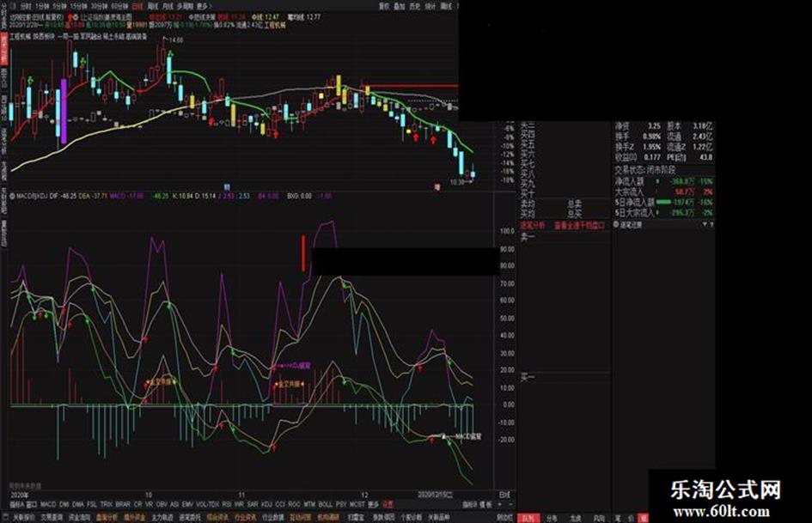Expand 更多 in the indicator bar
Viewport: 812px width, 523px height.
click(373, 504)
